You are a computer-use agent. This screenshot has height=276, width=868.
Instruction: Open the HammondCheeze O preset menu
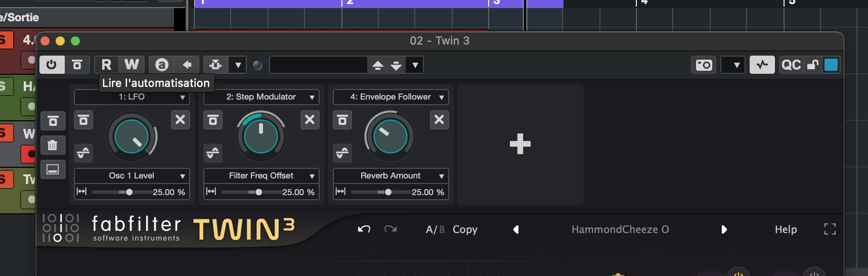pos(620,229)
